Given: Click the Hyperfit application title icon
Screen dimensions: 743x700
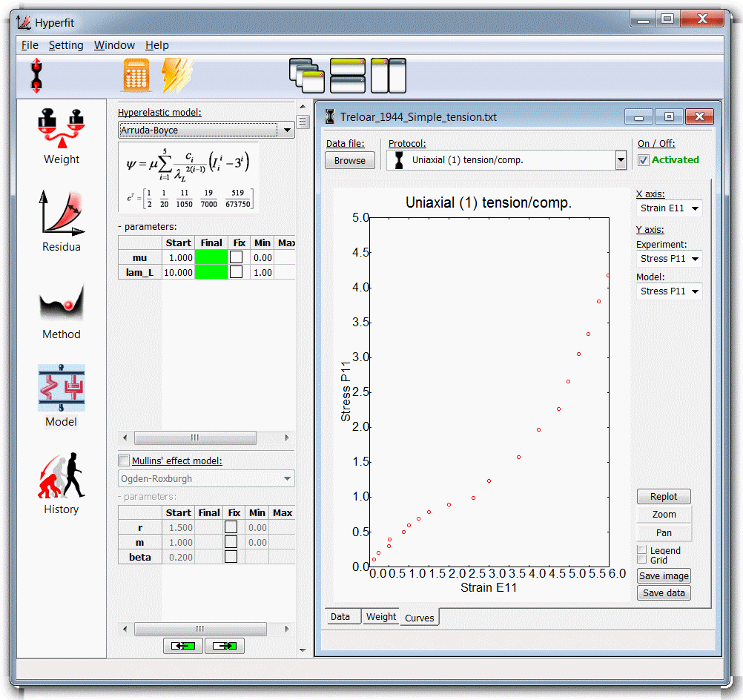Looking at the screenshot, I should tap(24, 22).
